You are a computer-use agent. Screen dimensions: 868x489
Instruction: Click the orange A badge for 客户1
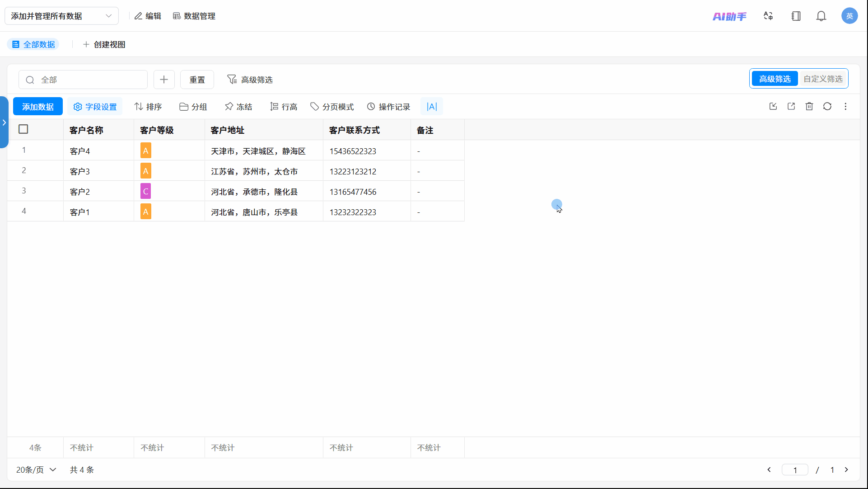click(x=146, y=212)
